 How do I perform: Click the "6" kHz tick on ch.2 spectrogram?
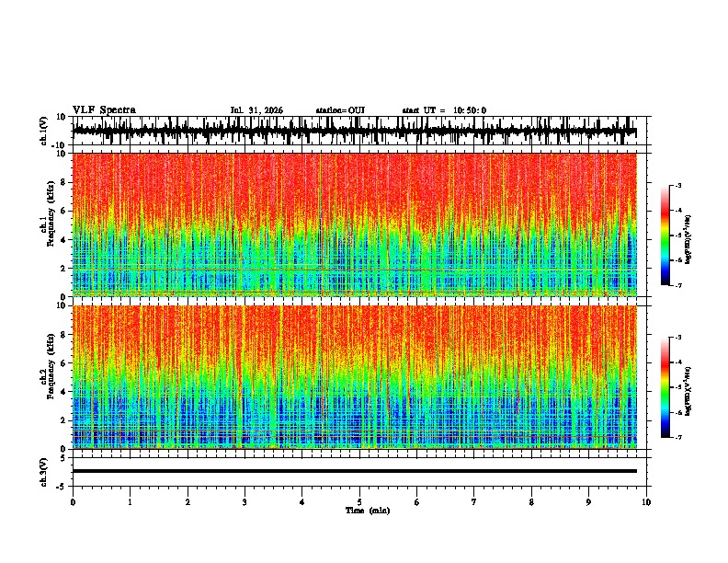(63, 363)
